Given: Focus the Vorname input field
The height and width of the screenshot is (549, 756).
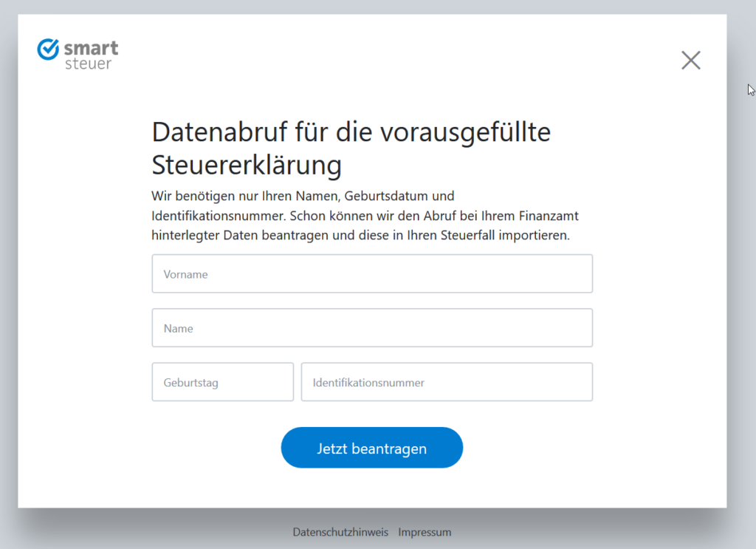Looking at the screenshot, I should 372,274.
